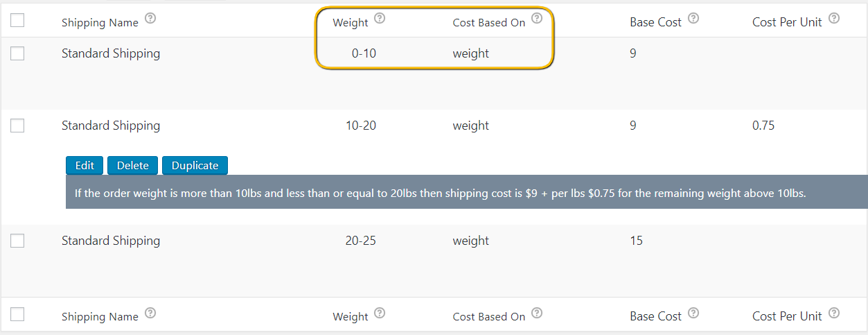868x335 pixels.
Task: Click help icon beside bottom Base Cost header
Action: [693, 313]
